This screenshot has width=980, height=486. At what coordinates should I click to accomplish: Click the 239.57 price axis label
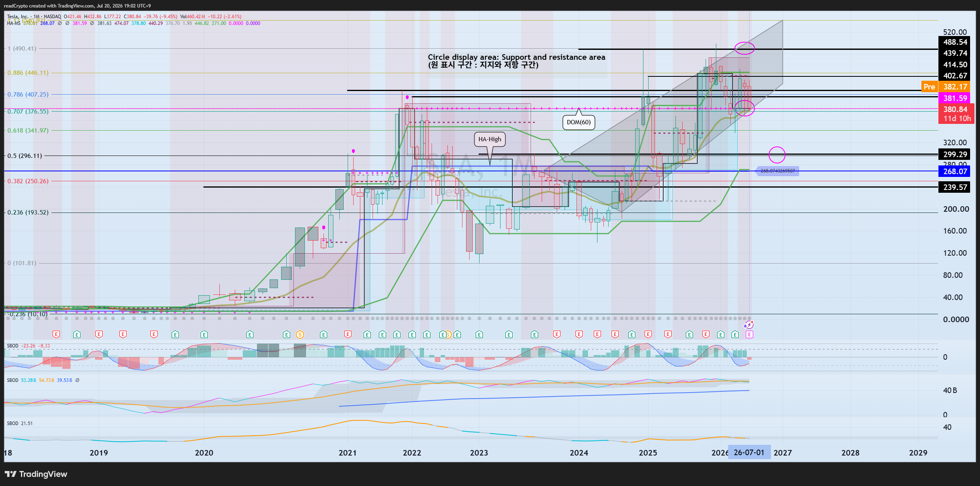point(955,187)
